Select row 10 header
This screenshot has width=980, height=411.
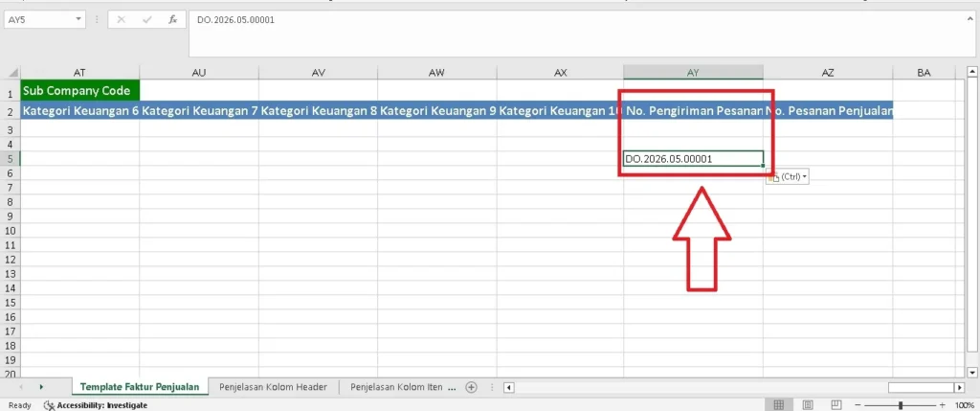click(10, 231)
